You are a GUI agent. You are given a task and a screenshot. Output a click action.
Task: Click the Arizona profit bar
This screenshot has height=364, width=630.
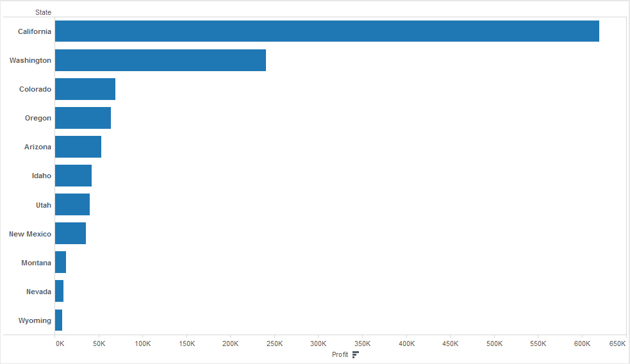click(78, 147)
